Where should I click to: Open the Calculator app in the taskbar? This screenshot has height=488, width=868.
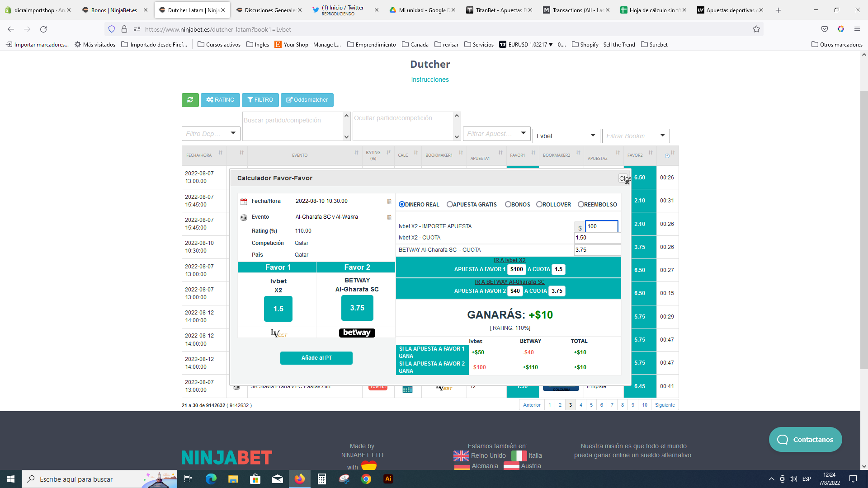click(322, 479)
